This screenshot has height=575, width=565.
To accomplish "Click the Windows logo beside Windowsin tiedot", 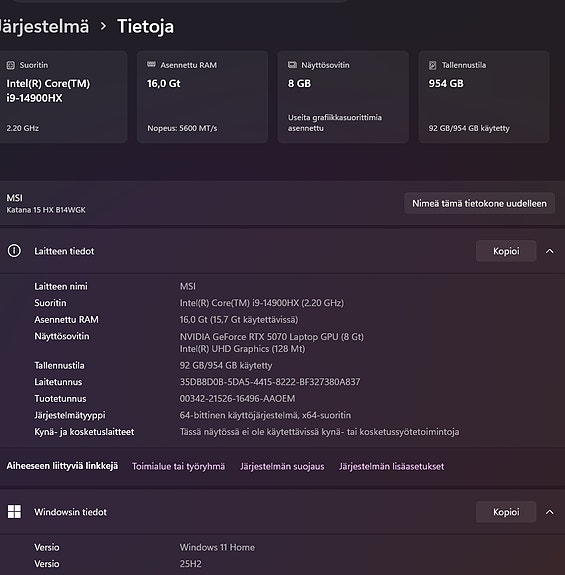I will tap(14, 512).
